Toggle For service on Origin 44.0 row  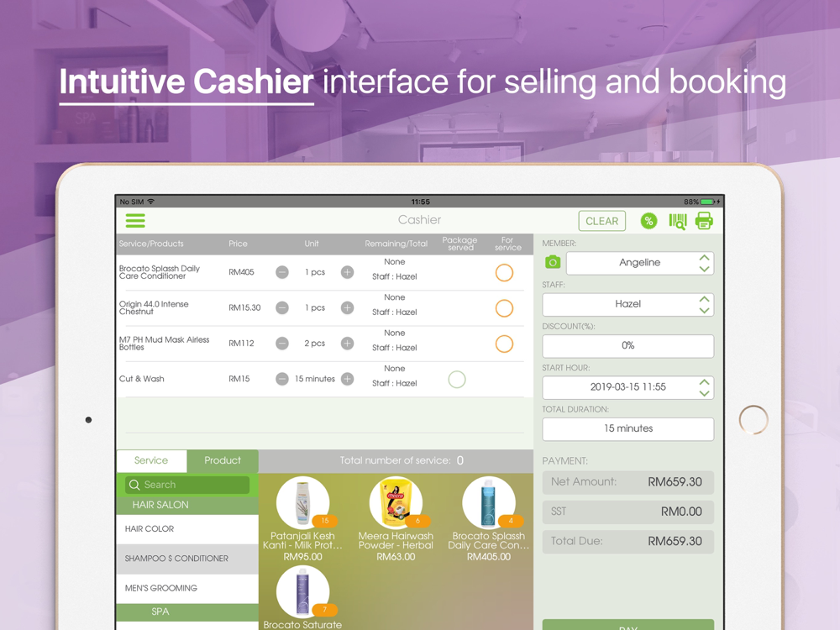click(504, 308)
